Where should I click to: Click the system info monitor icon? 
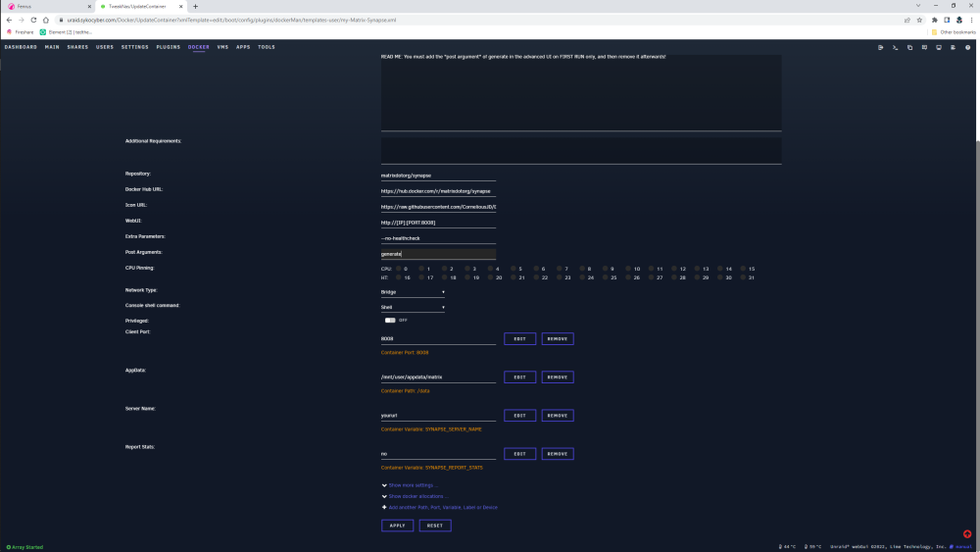939,47
